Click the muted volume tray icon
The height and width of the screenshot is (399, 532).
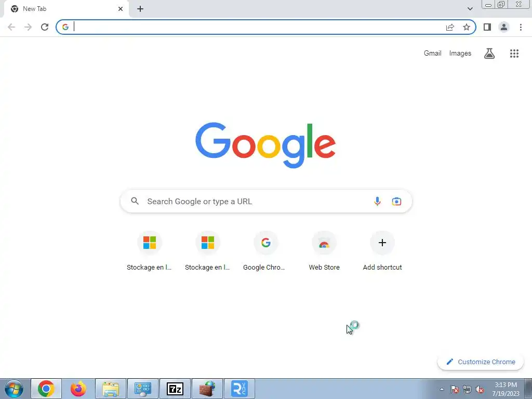[480, 389]
